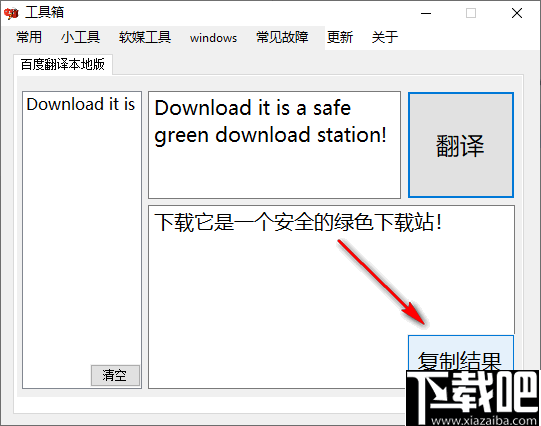
Task: Click the 翻译 button
Action: (x=461, y=145)
